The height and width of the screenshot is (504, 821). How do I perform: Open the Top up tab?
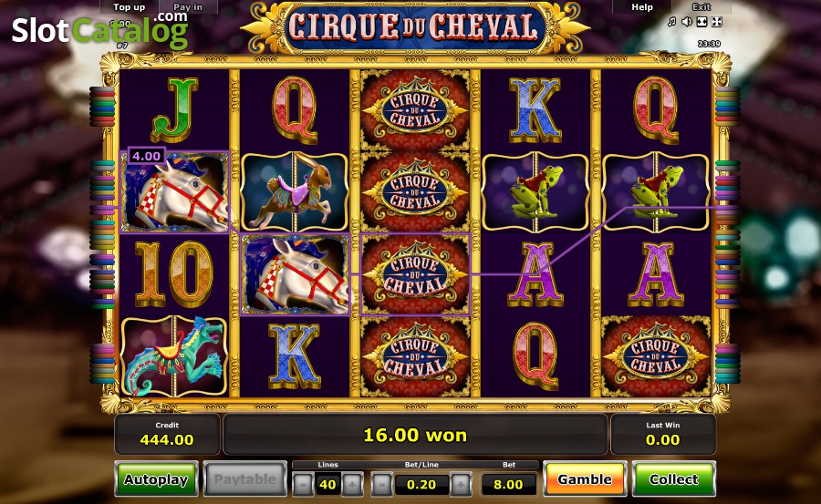[x=130, y=6]
